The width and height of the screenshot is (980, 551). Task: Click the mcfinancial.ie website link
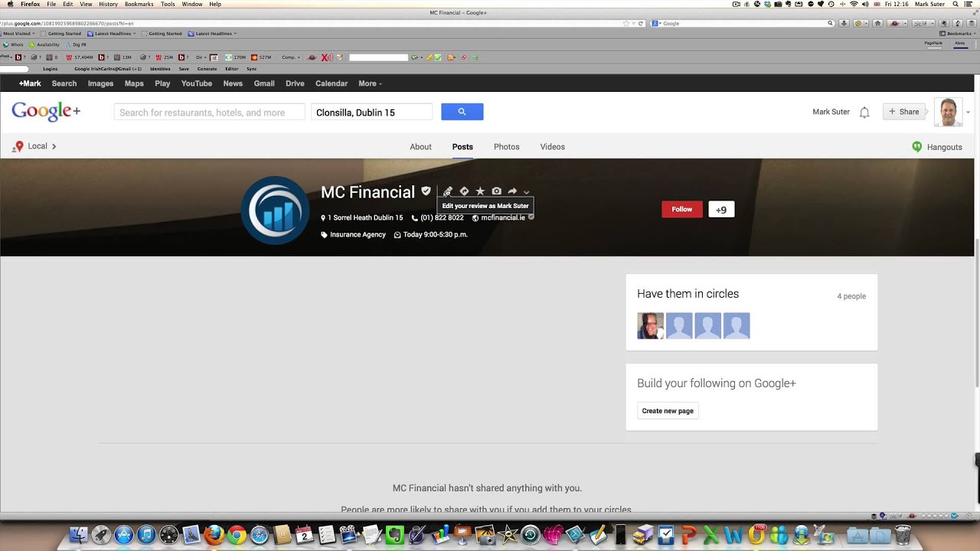coord(503,218)
